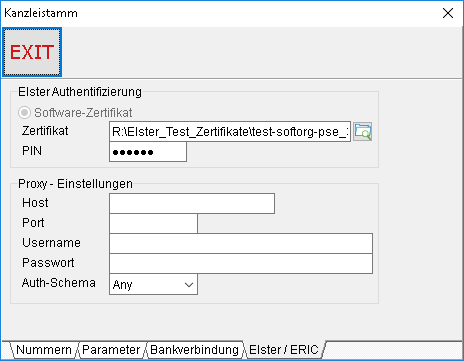Focus the PIN password field
Image resolution: width=464 pixels, height=361 pixels.
pyautogui.click(x=148, y=152)
